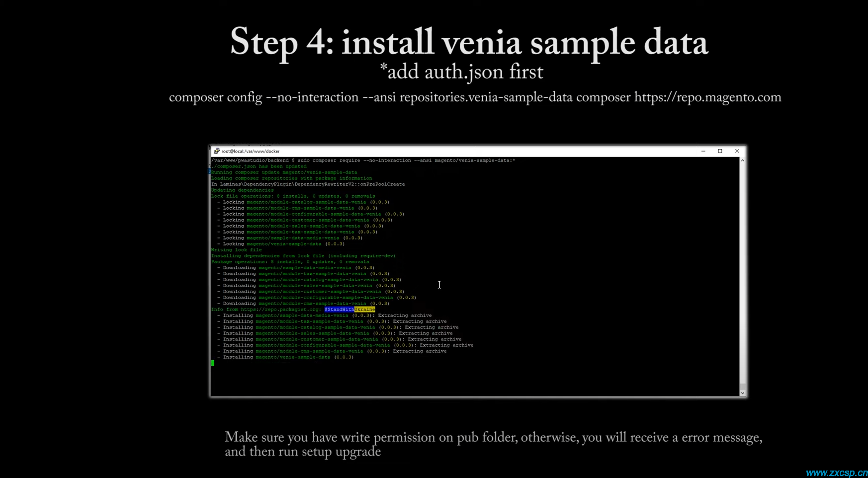Maximize the PuTTY terminal window
This screenshot has height=478, width=868.
pyautogui.click(x=720, y=151)
